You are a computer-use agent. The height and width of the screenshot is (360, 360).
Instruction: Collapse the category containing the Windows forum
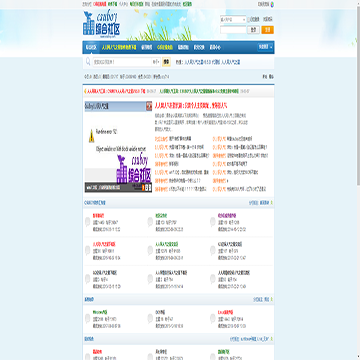coord(272,300)
